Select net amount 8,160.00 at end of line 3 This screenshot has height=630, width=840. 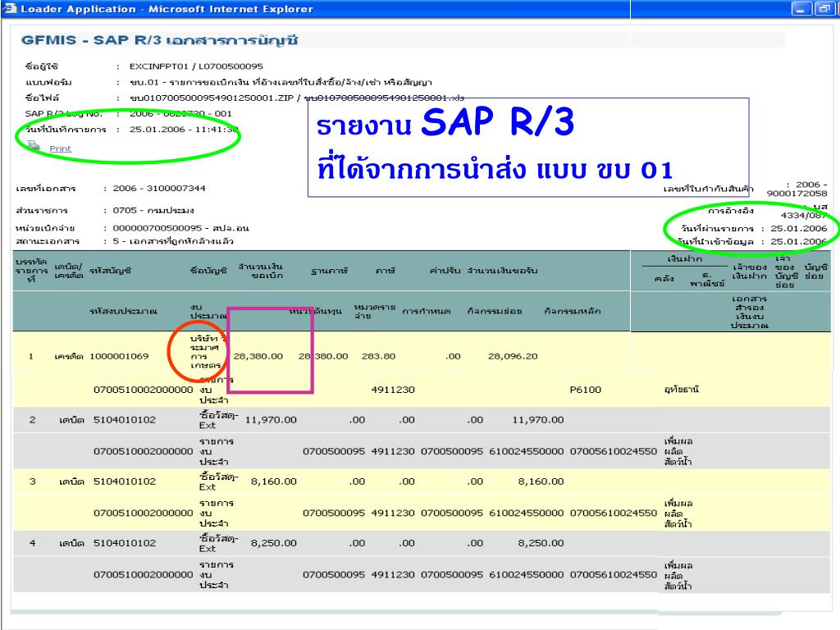541,481
